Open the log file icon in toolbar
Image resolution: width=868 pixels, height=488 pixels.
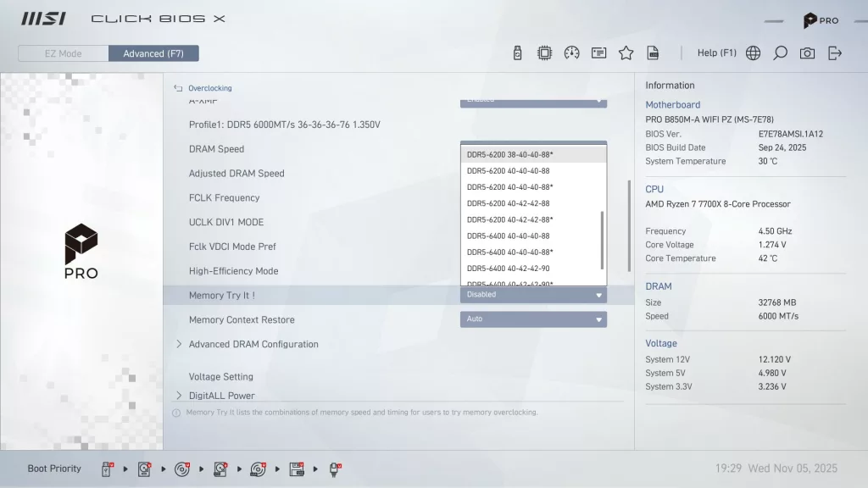(653, 53)
